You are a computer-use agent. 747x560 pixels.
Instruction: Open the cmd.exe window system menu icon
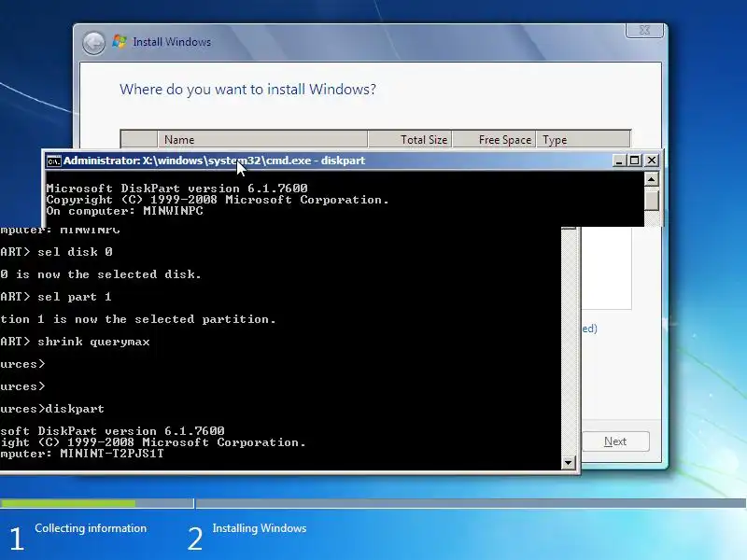point(53,161)
